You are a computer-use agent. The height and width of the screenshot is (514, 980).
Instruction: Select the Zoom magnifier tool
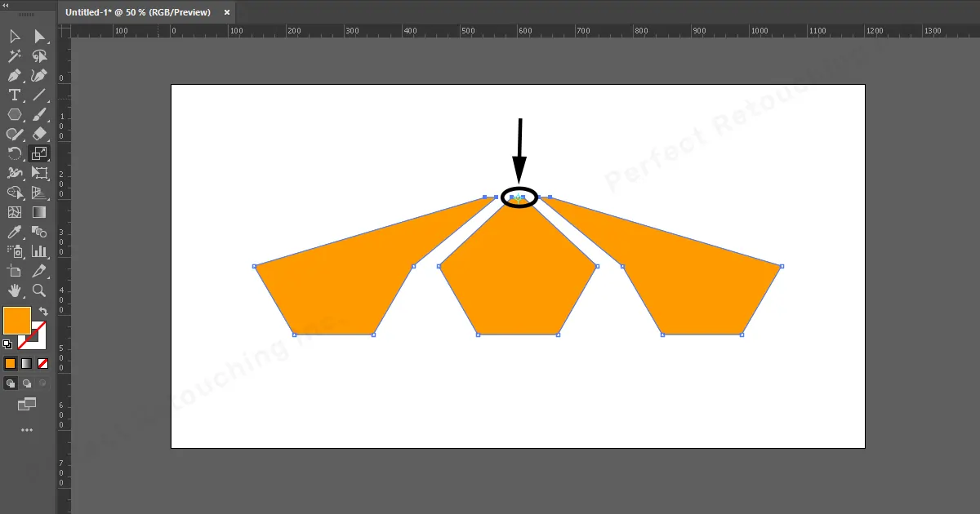39,290
